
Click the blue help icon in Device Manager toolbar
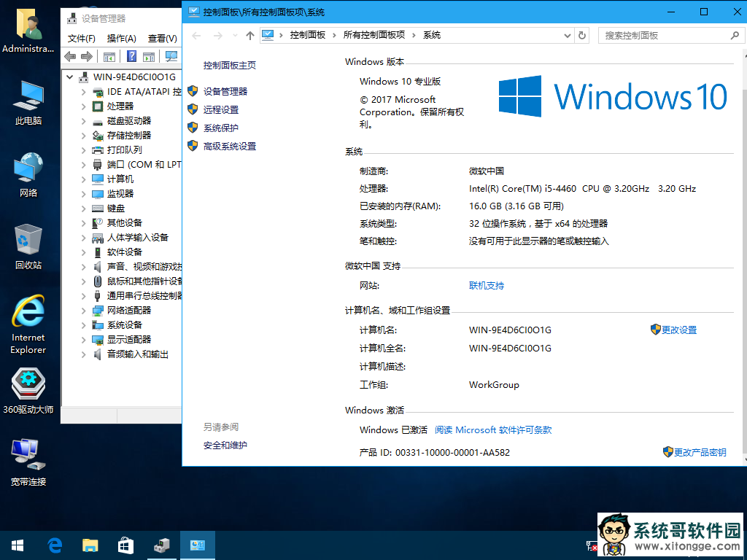(131, 57)
